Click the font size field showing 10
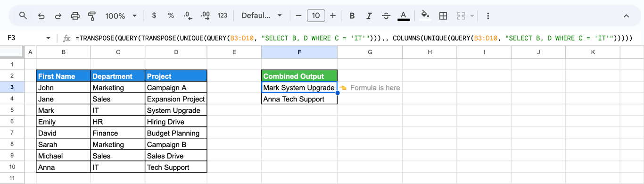 tap(316, 16)
